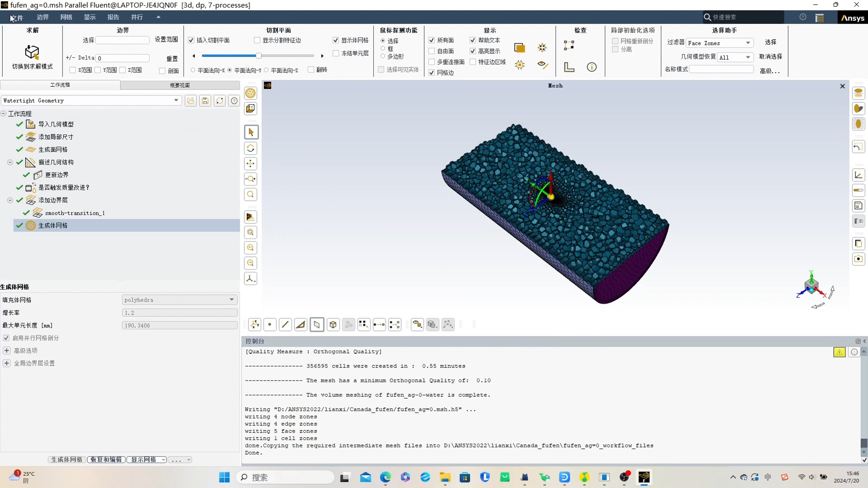This screenshot has height=488, width=868.
Task: Select the edge selection filter icon
Action: [285, 324]
